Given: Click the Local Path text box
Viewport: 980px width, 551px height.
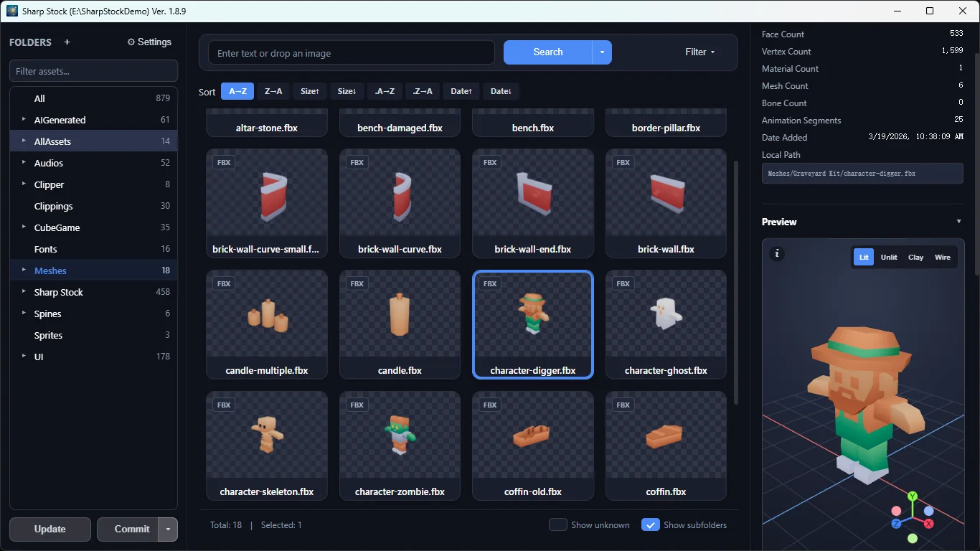Looking at the screenshot, I should [862, 174].
